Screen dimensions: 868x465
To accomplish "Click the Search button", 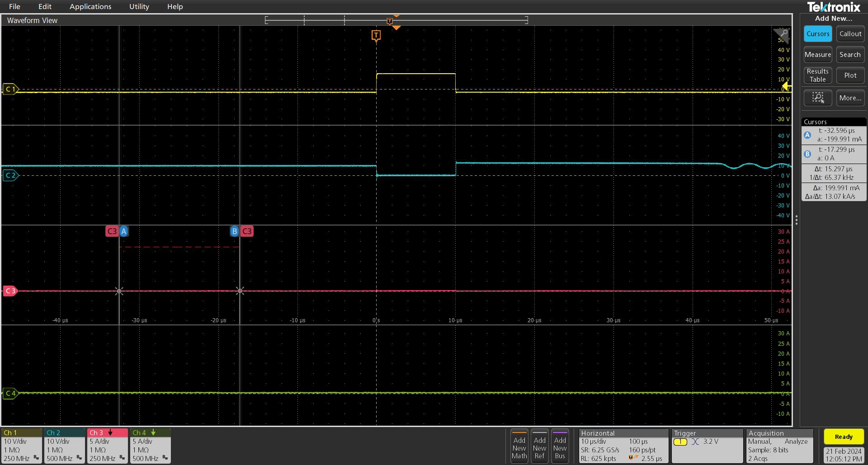I will click(850, 55).
